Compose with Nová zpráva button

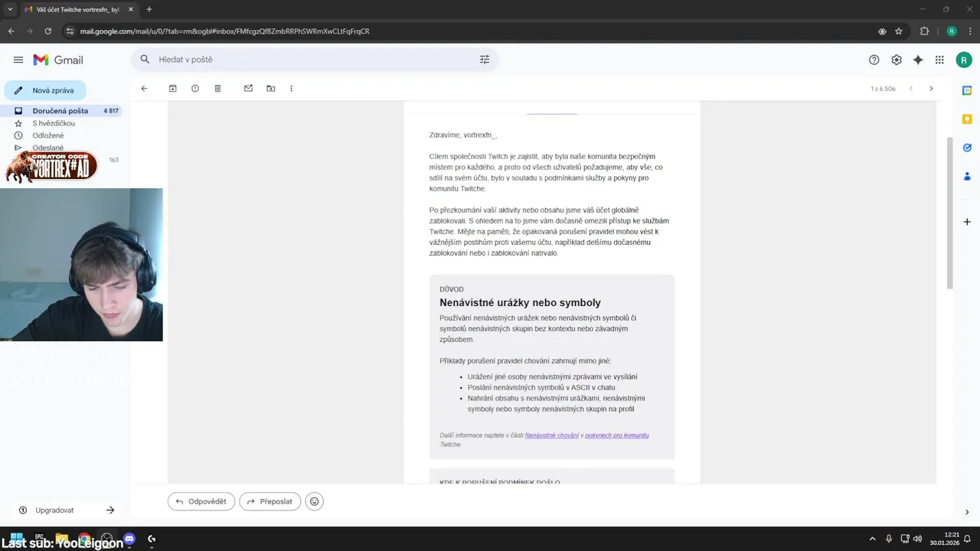pyautogui.click(x=45, y=90)
